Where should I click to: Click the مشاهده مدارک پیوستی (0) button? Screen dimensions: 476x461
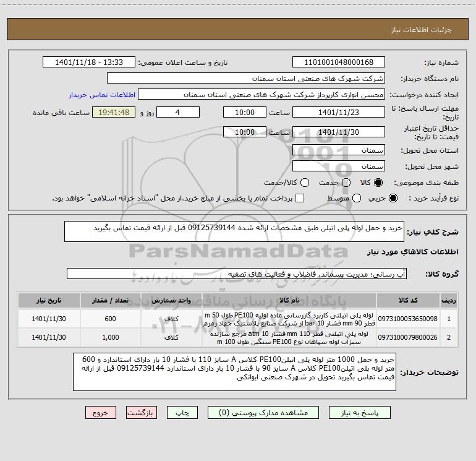pos(263,413)
